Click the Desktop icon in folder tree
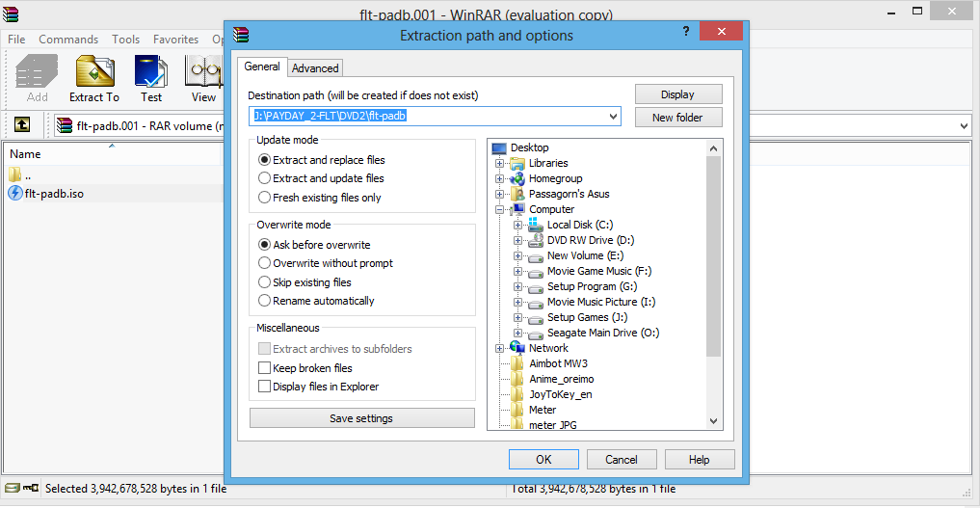The width and height of the screenshot is (980, 508). tap(499, 148)
